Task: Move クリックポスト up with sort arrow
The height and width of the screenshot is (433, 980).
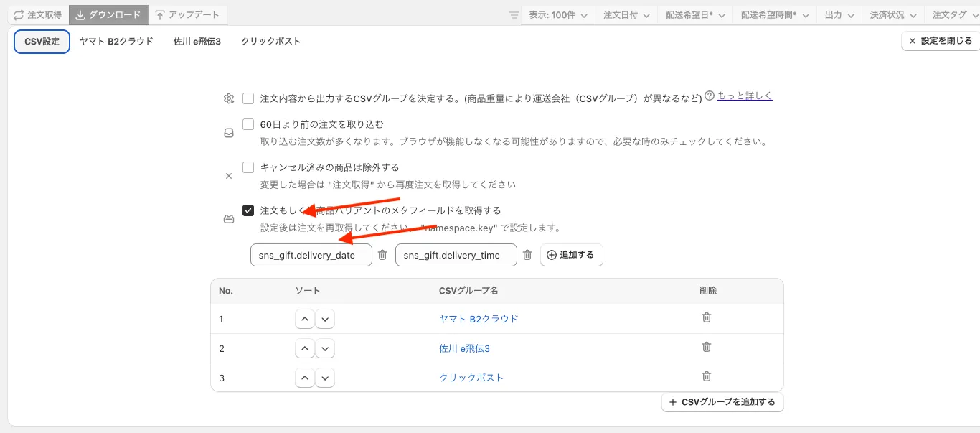Action: coord(305,378)
